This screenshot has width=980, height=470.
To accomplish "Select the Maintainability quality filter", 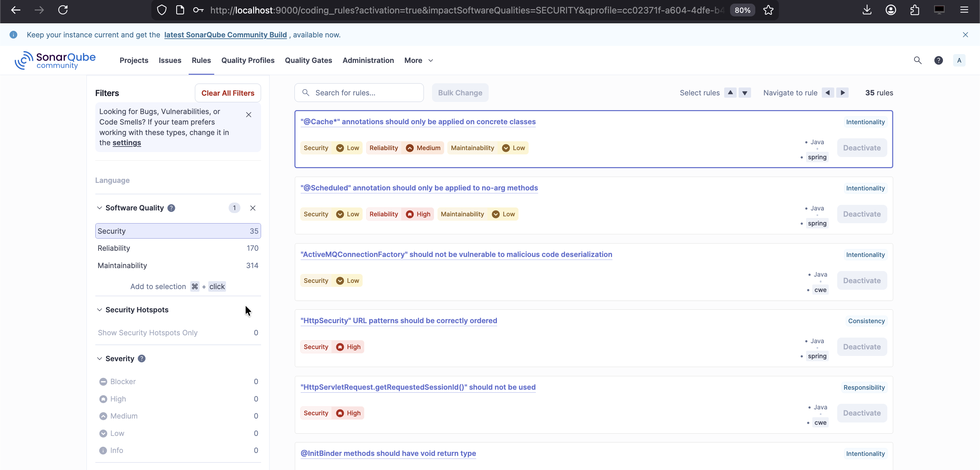I will click(178, 265).
